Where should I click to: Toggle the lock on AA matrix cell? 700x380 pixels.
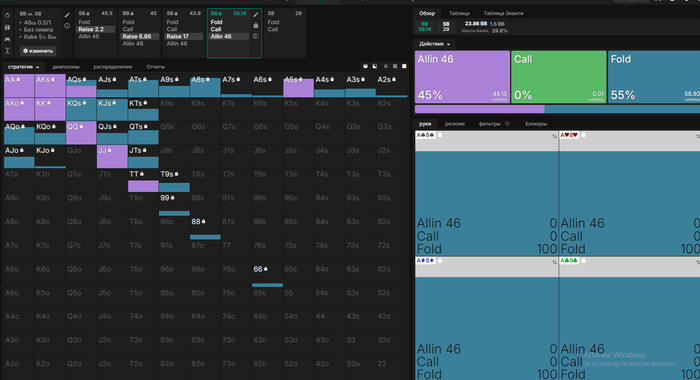coord(19,79)
